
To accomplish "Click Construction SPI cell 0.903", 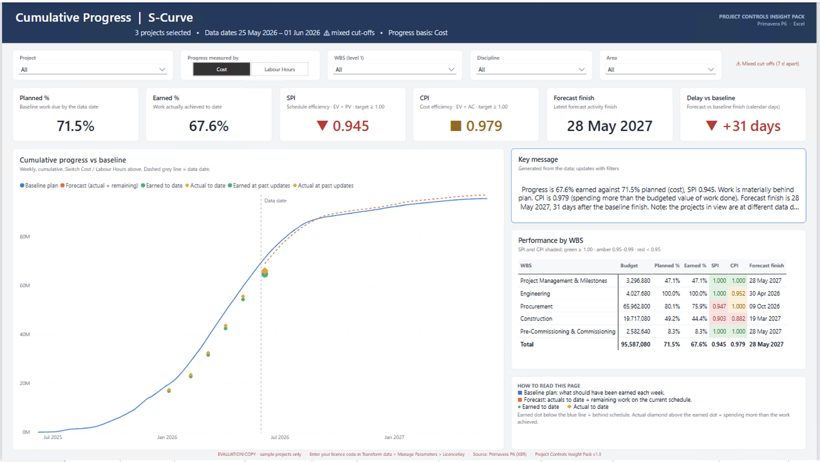I will [x=719, y=319].
